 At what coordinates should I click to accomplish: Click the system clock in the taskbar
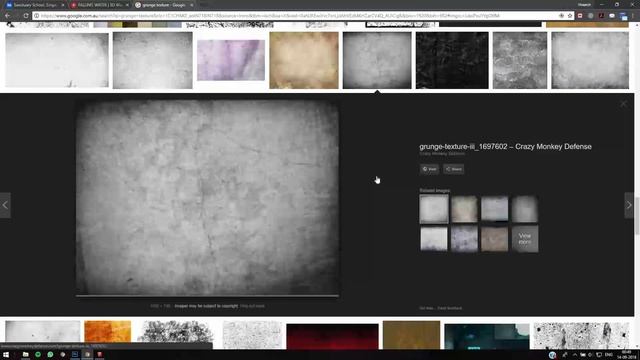[x=627, y=354]
